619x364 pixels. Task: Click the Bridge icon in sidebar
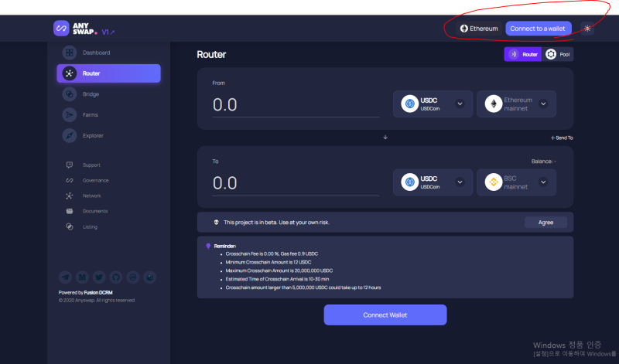[70, 94]
